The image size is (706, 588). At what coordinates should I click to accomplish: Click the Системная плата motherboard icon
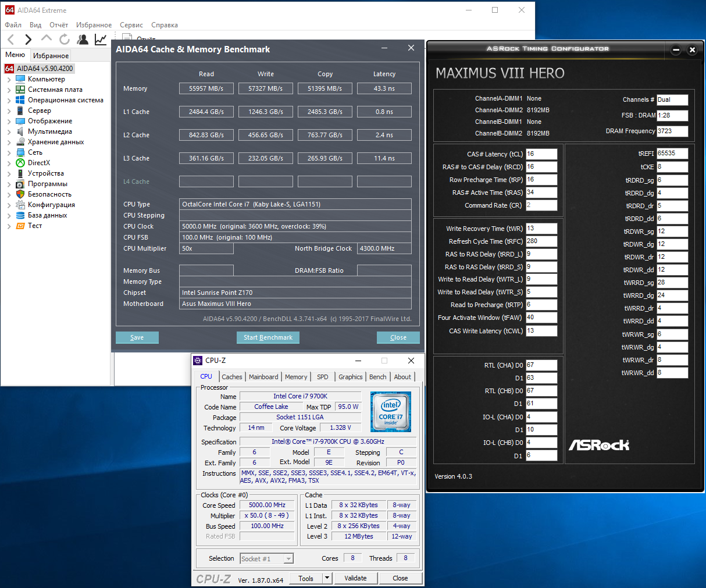pyautogui.click(x=20, y=90)
